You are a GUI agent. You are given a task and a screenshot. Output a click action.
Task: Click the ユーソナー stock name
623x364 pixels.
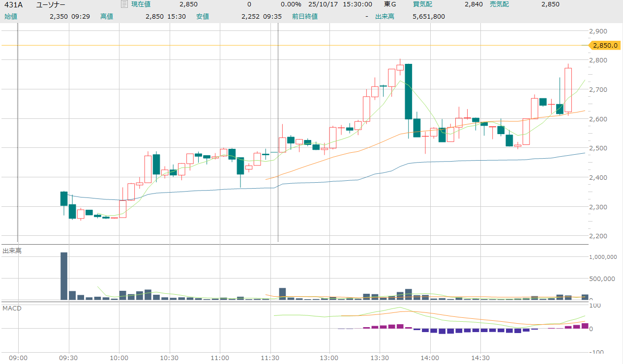pos(51,4)
